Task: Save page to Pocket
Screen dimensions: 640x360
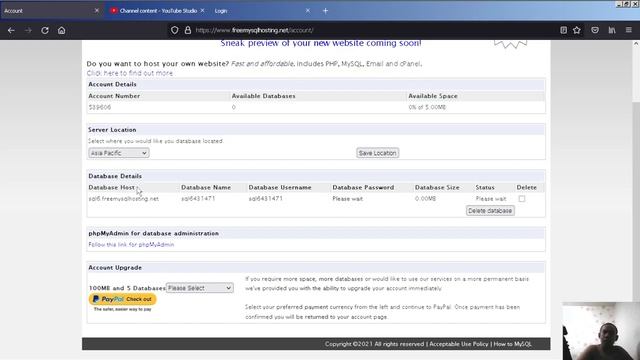Action: 595,30
